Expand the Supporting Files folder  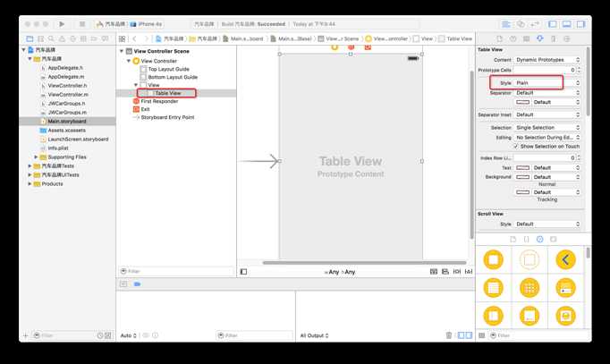(x=36, y=157)
